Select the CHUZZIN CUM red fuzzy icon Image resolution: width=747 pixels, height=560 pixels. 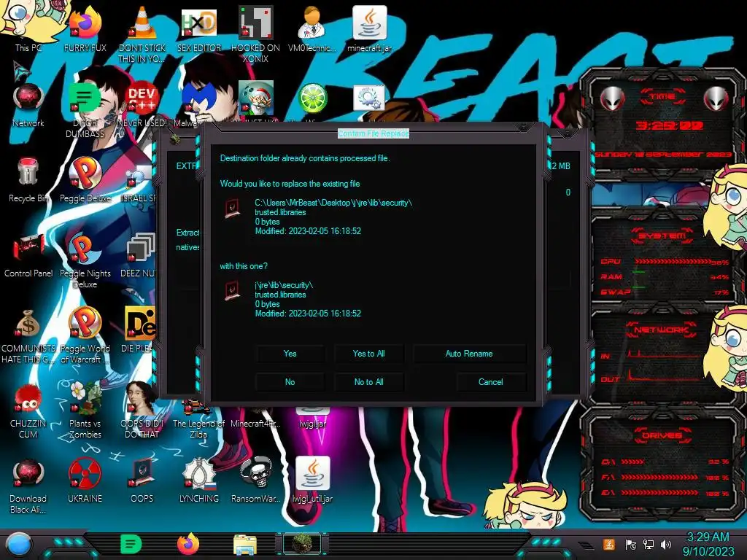[x=28, y=411]
